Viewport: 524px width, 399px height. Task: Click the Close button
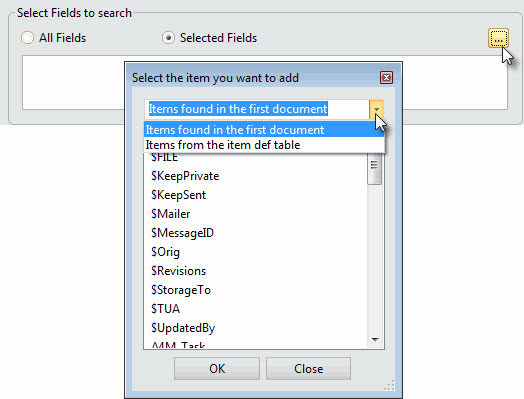click(308, 369)
